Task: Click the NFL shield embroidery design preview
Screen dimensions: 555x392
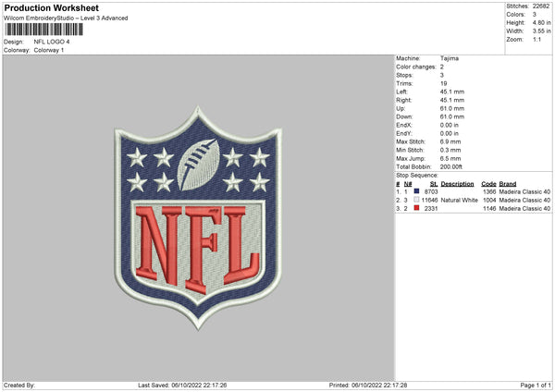Action: coord(198,218)
